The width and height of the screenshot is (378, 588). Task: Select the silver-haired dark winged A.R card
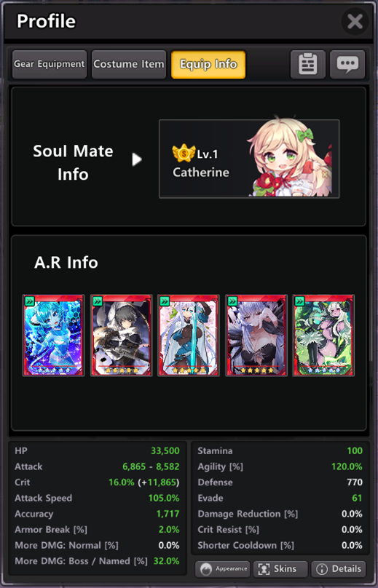[x=256, y=335]
